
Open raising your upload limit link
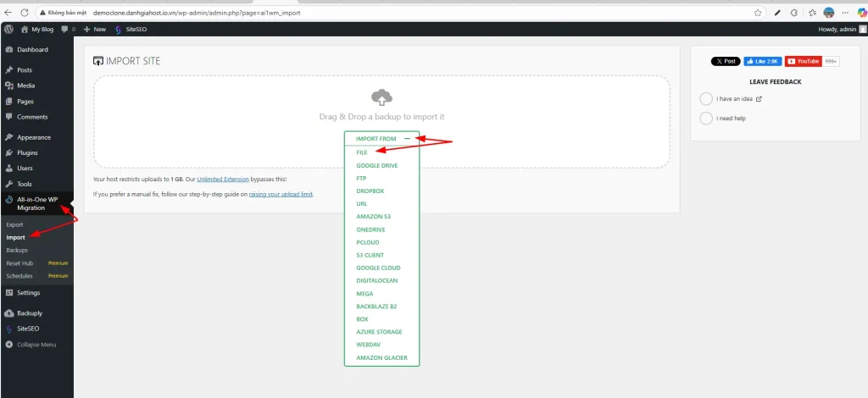pyautogui.click(x=281, y=195)
